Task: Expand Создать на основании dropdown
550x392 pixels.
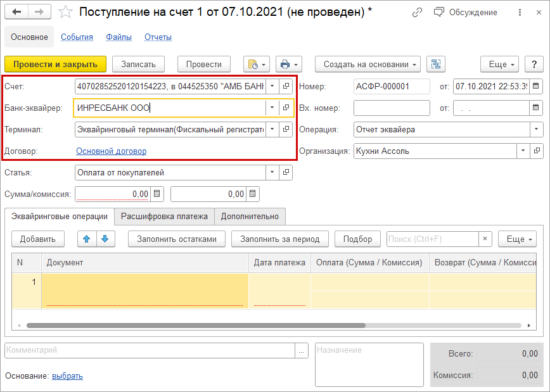Action: (x=368, y=64)
